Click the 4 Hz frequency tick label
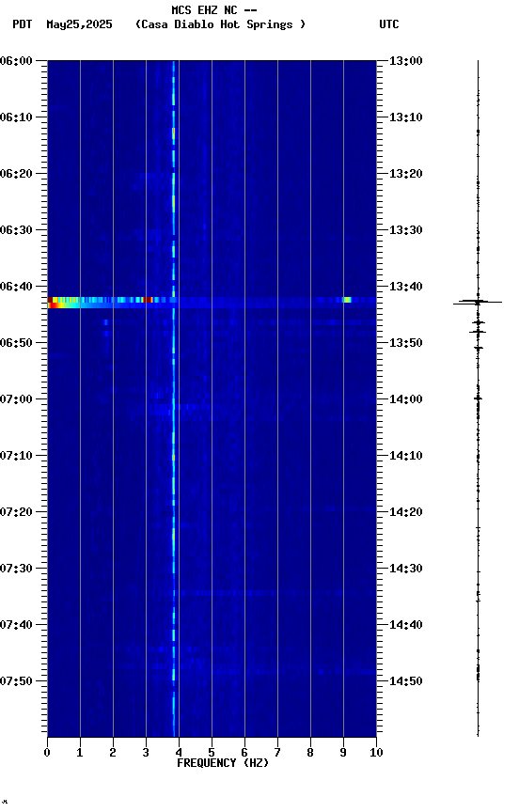This screenshot has height=812, width=519. pyautogui.click(x=179, y=753)
